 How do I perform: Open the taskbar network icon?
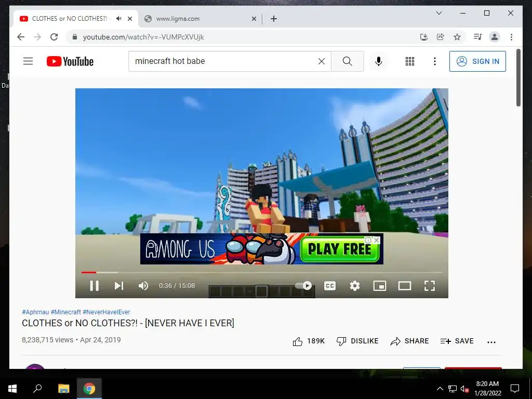pyautogui.click(x=453, y=389)
